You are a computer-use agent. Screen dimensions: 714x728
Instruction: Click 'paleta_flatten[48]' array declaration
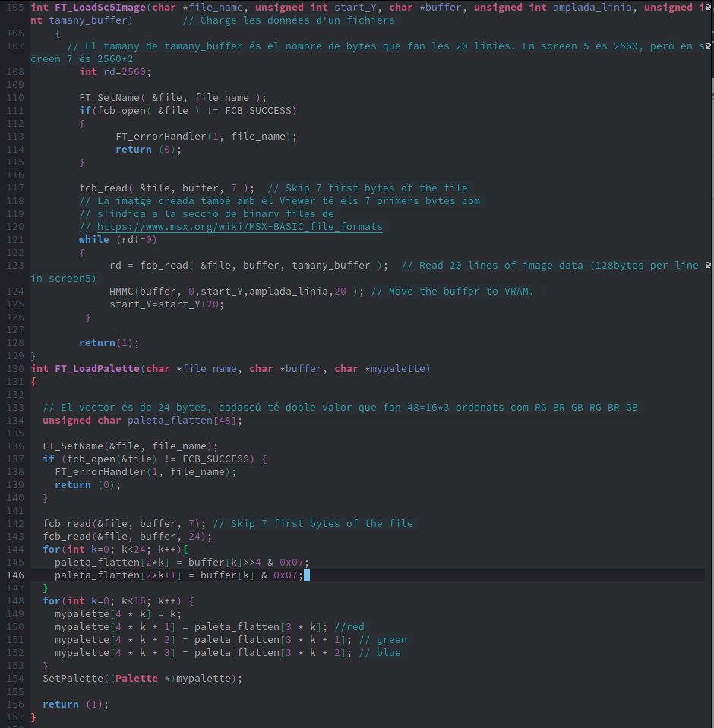pyautogui.click(x=182, y=421)
